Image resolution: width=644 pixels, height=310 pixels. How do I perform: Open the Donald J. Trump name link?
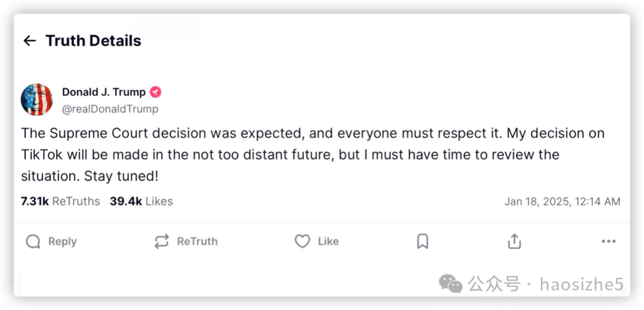tap(104, 92)
